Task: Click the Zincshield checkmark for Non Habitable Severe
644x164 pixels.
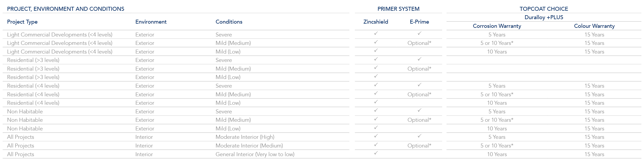Action: pyautogui.click(x=376, y=110)
